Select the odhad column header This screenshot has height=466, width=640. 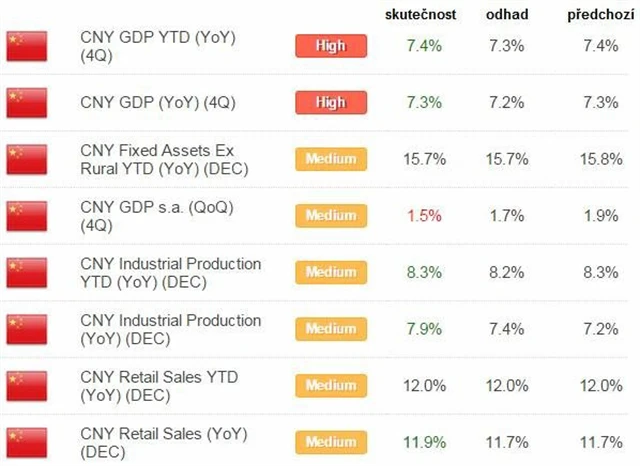pyautogui.click(x=507, y=15)
